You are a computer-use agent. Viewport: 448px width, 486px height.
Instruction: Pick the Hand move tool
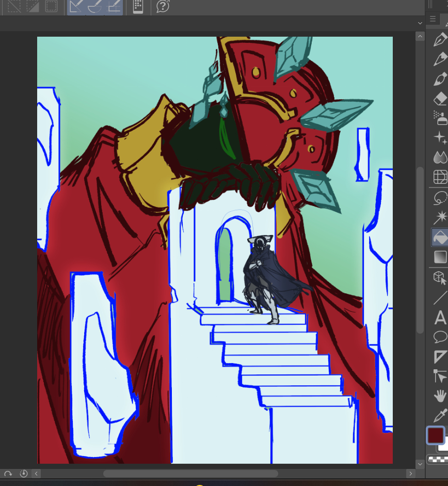click(440, 396)
